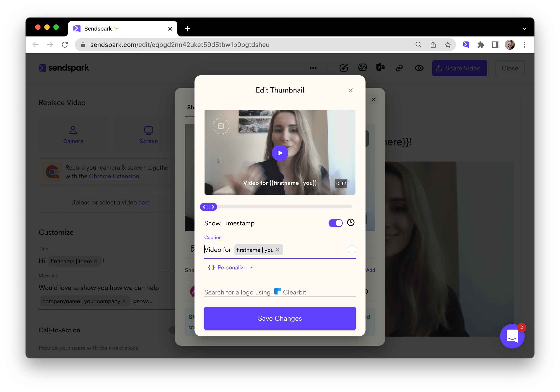Viewport: 560px width, 392px height.
Task: Click the thumbnail frame slider handle
Action: [x=208, y=207]
